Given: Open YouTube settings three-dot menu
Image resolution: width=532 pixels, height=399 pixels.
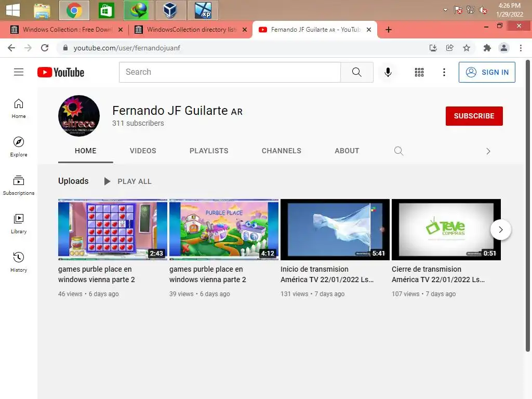Looking at the screenshot, I should click(444, 72).
